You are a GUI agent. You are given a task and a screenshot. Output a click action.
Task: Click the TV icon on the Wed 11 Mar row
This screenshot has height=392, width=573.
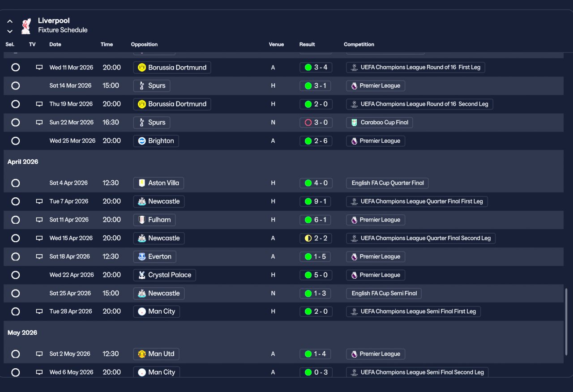(x=39, y=68)
